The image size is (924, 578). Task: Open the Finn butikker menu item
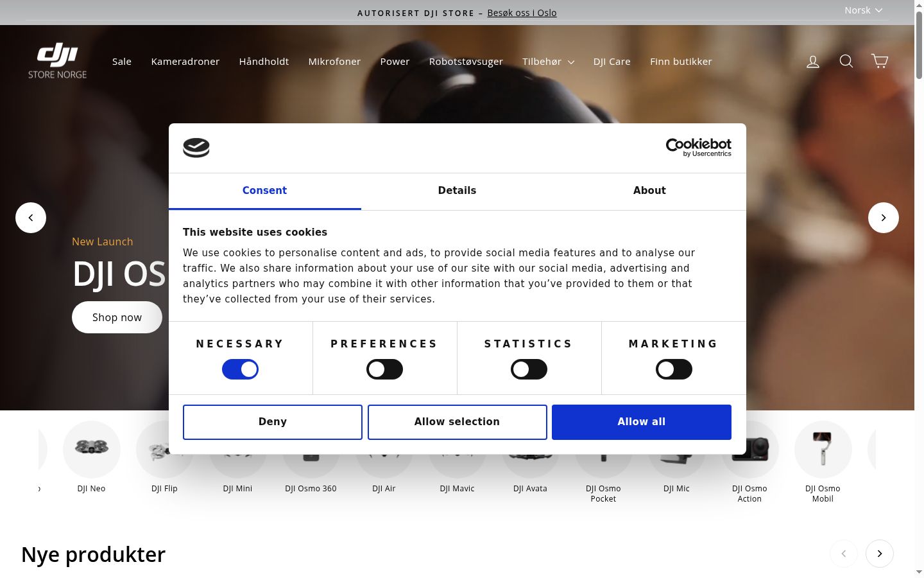point(681,62)
